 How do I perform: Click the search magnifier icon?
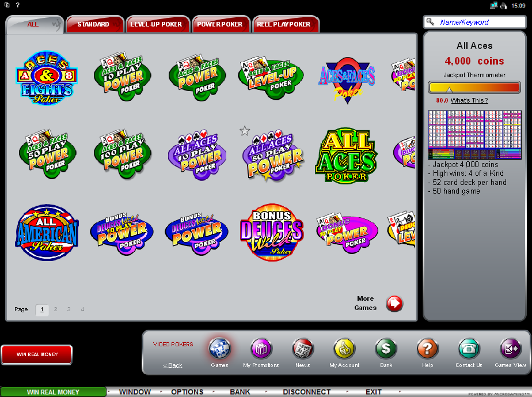tap(431, 22)
